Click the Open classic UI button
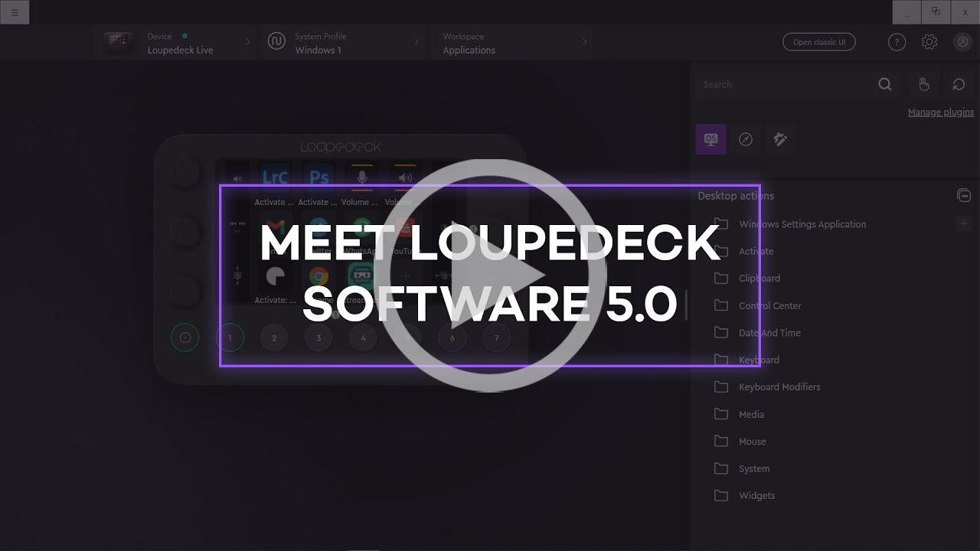The width and height of the screenshot is (980, 551). click(x=818, y=42)
